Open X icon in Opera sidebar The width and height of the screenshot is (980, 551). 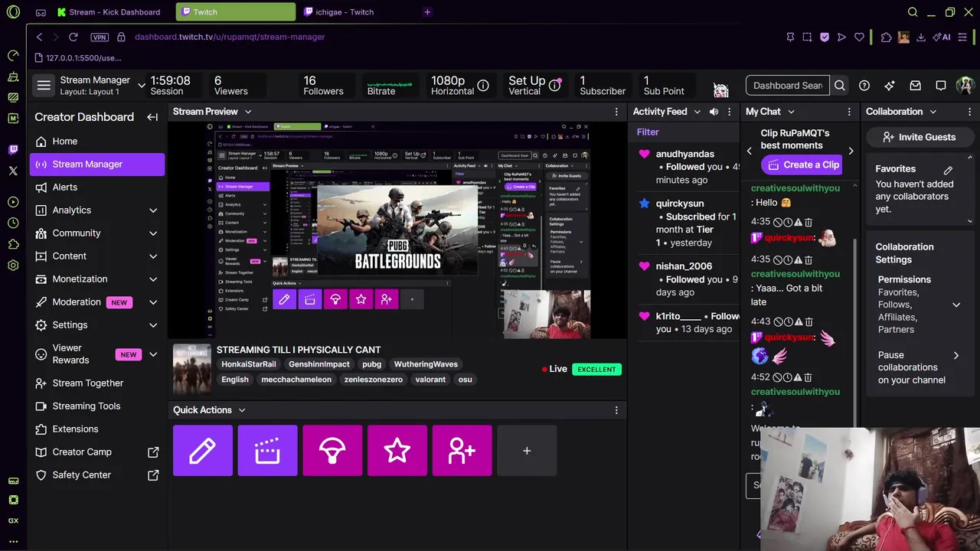[x=13, y=171]
